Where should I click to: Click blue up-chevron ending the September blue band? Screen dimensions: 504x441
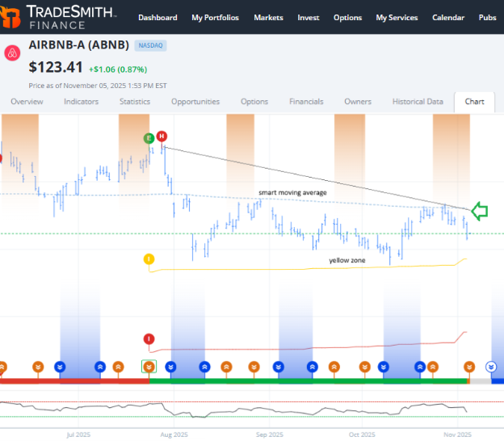coord(312,367)
